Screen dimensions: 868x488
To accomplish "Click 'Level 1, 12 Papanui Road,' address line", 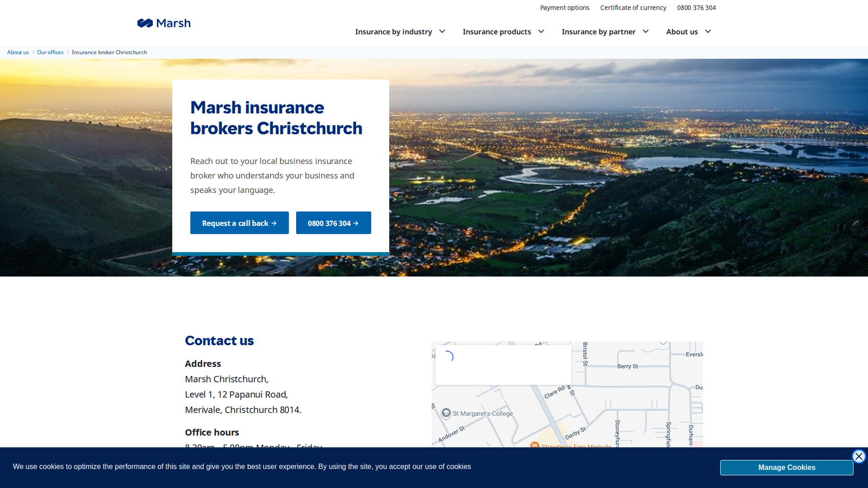I will (x=236, y=394).
